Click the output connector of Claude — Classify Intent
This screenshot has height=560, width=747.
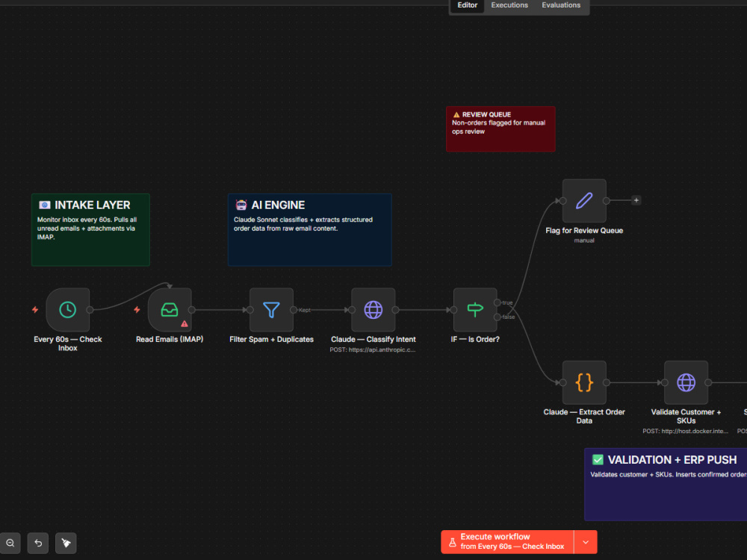pyautogui.click(x=395, y=310)
